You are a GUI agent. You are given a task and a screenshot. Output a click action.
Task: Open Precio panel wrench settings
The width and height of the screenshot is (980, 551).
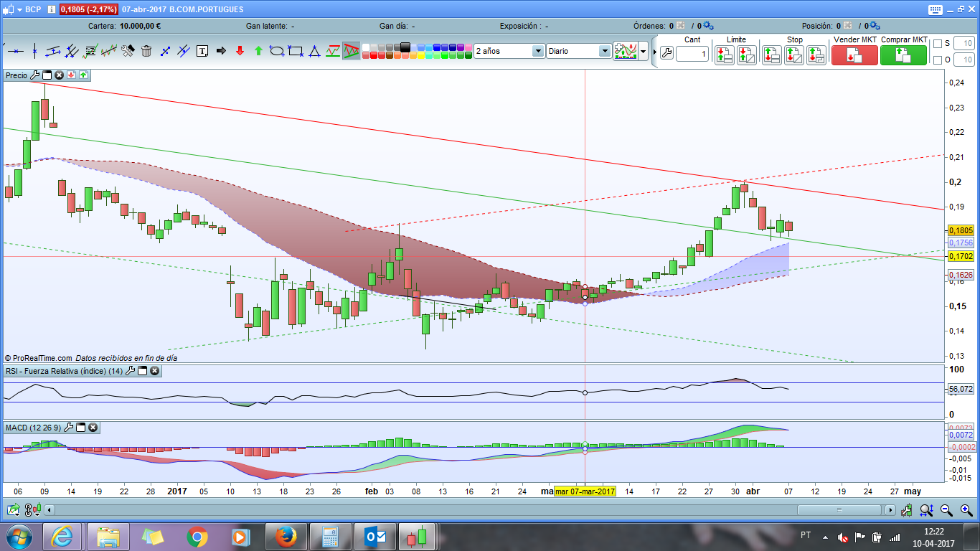point(34,75)
